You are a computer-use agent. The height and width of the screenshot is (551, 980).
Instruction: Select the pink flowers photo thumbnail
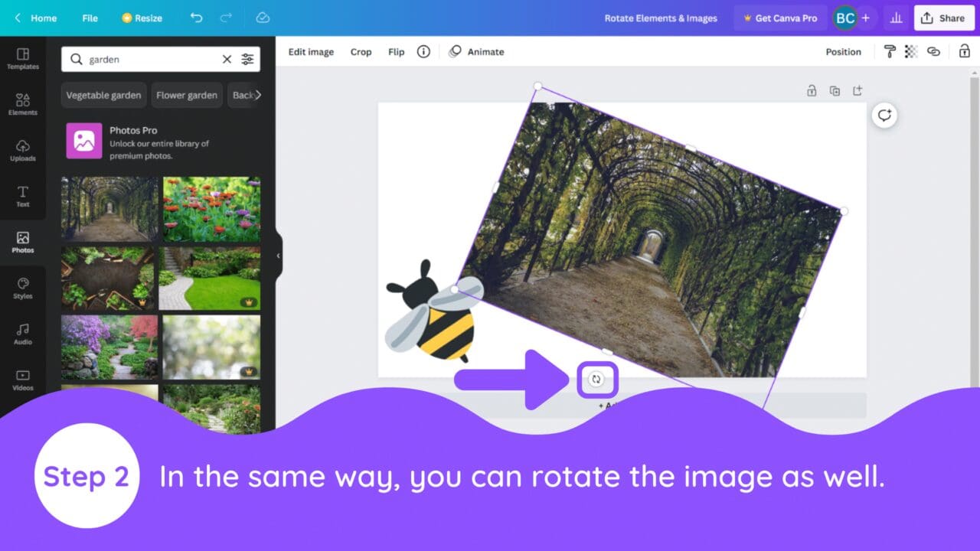point(211,208)
